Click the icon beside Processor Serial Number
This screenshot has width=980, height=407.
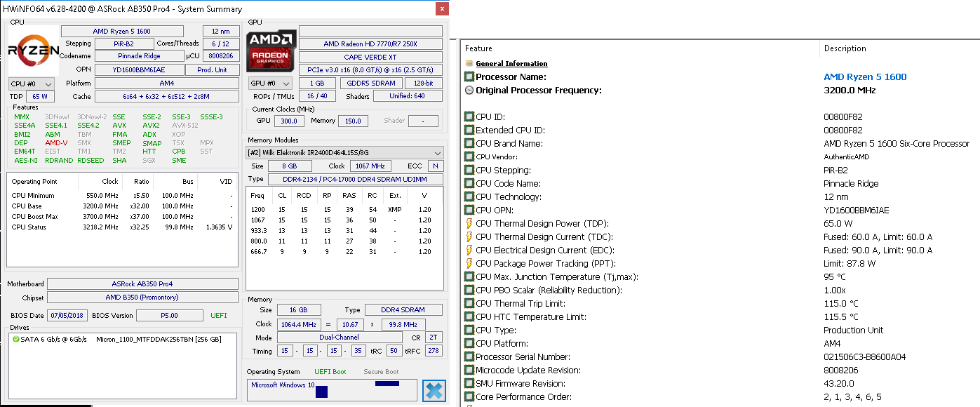coord(469,356)
